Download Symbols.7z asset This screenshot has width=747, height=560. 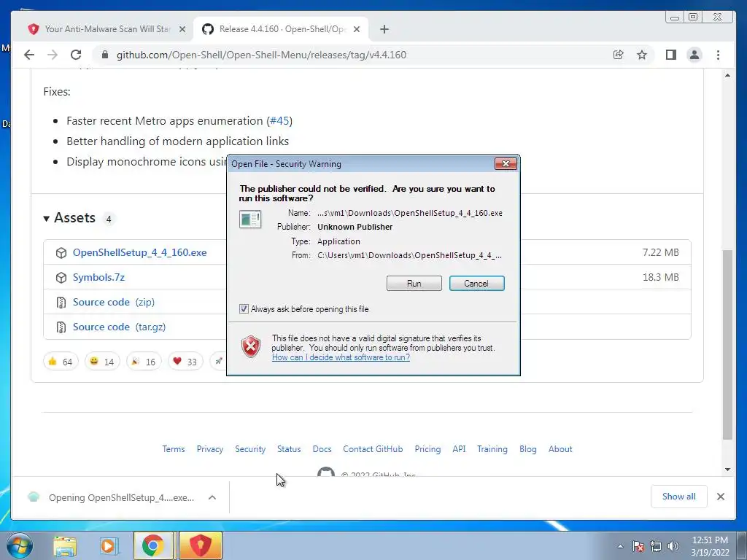[x=98, y=277]
